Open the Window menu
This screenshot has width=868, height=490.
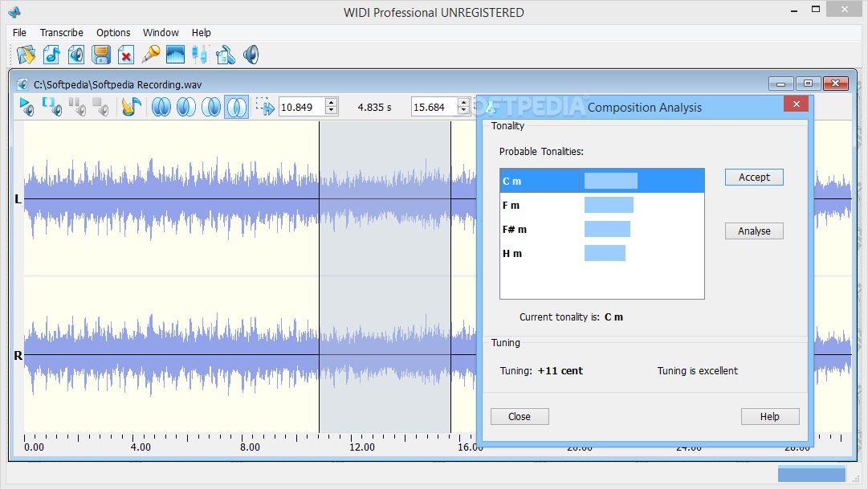click(161, 33)
